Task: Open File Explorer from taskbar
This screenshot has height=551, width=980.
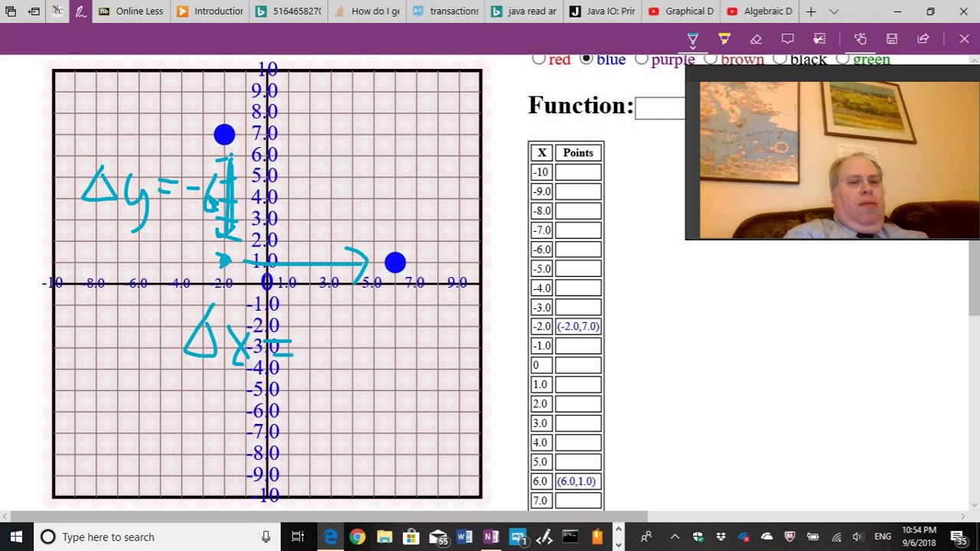Action: point(384,536)
